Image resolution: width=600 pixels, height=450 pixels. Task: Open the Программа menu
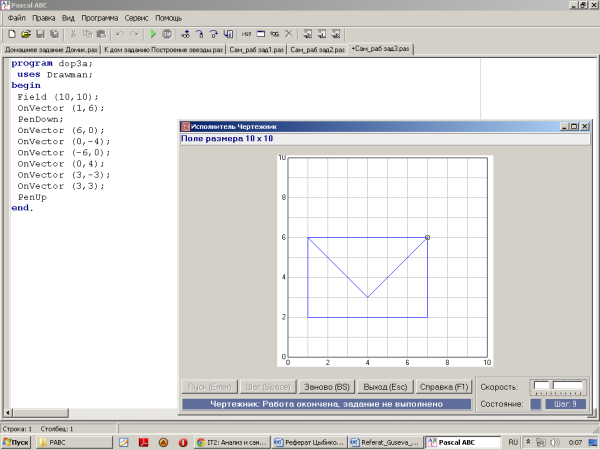click(98, 18)
